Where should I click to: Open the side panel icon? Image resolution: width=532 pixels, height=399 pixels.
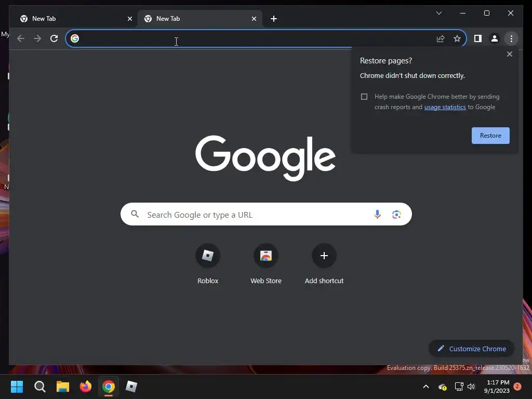pyautogui.click(x=478, y=38)
